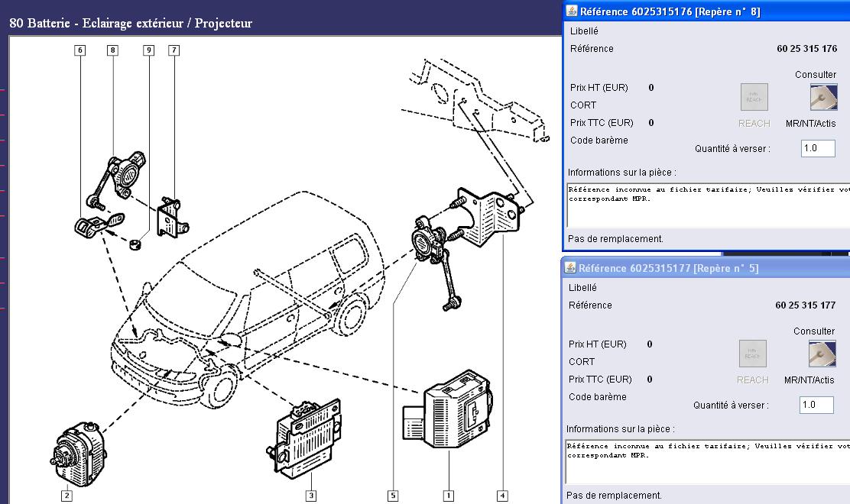This screenshot has width=850, height=504.
Task: Select part callout number 5 below the diagram
Action: pos(393,496)
